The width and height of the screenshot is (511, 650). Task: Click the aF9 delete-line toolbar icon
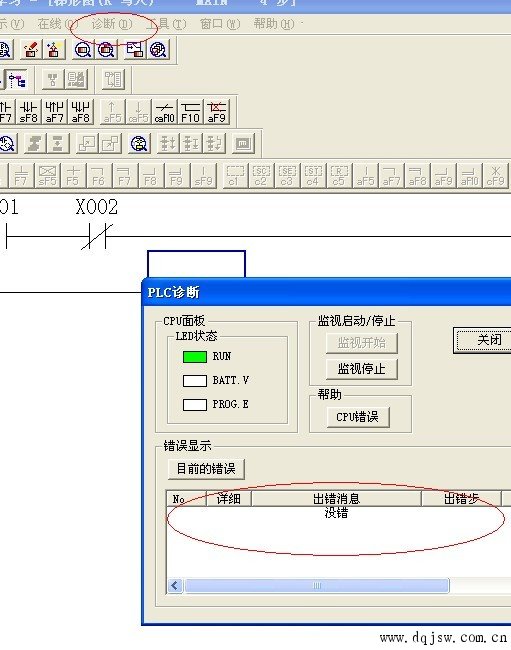tap(217, 112)
